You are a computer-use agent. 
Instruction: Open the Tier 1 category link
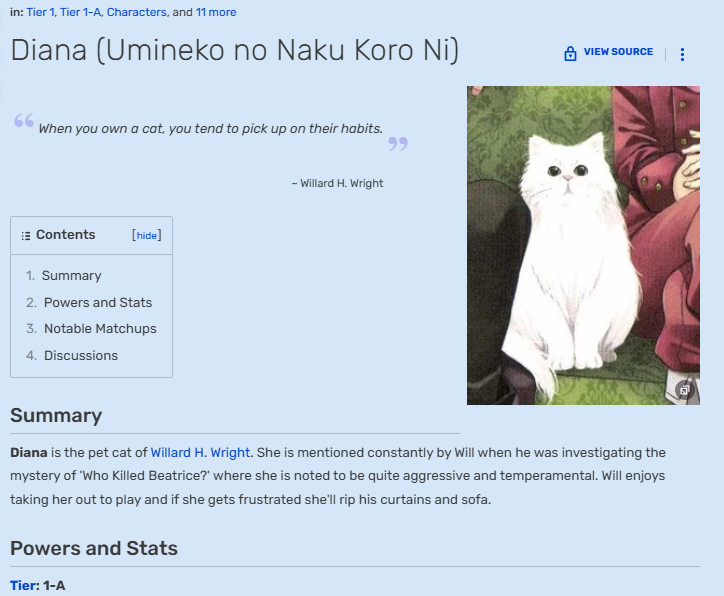40,12
